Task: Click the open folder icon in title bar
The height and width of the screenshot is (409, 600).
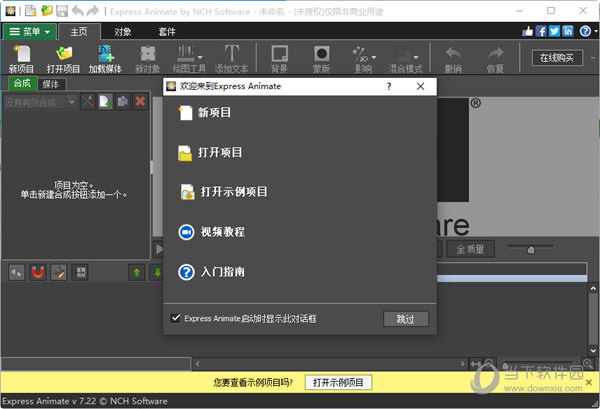Action: pos(47,11)
